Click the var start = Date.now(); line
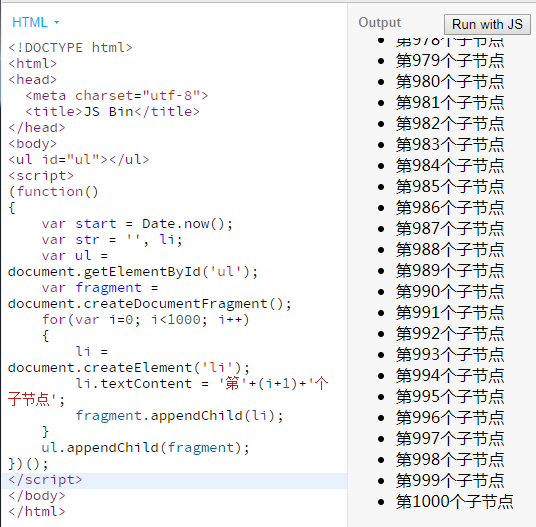This screenshot has width=536, height=527. tap(137, 224)
